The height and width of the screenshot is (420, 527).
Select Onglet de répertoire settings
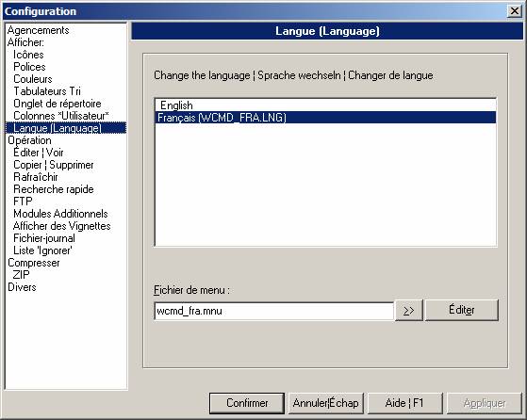pyautogui.click(x=58, y=104)
